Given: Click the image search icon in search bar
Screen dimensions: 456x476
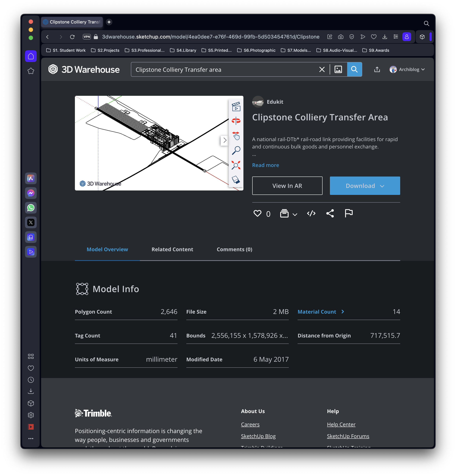Looking at the screenshot, I should (338, 70).
